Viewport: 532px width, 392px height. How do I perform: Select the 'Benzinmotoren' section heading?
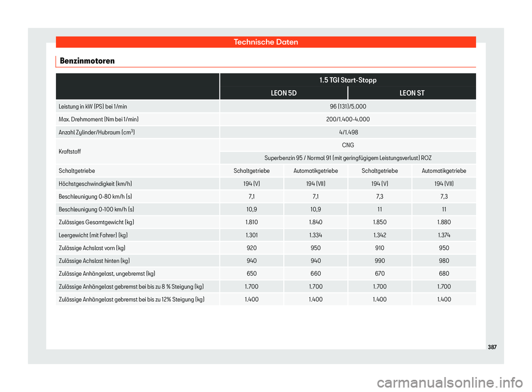click(87, 61)
